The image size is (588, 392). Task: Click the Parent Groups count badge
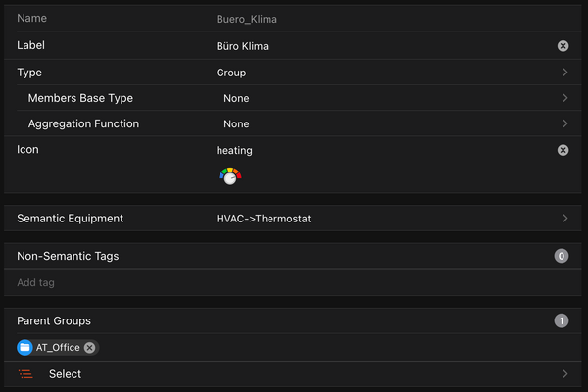[562, 320]
